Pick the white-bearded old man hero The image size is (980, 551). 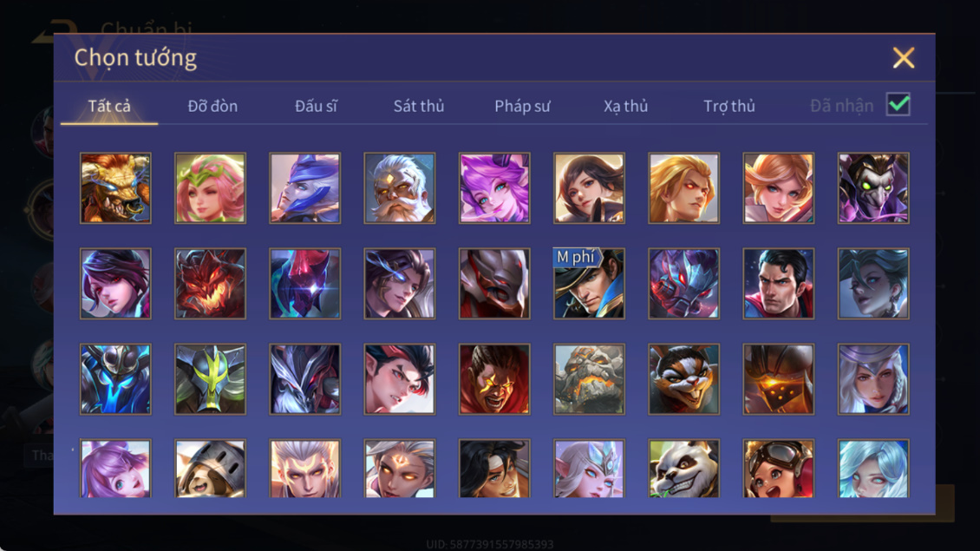pos(400,188)
